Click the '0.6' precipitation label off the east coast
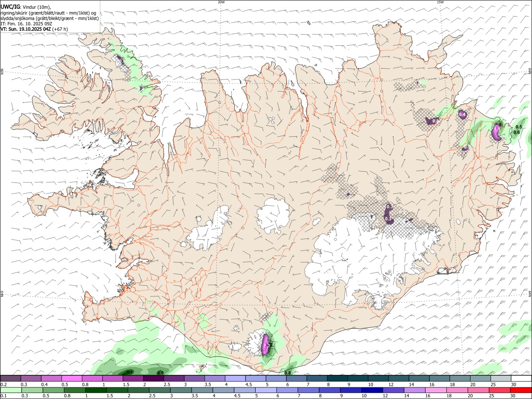This screenshot has width=532, height=399. (517, 132)
